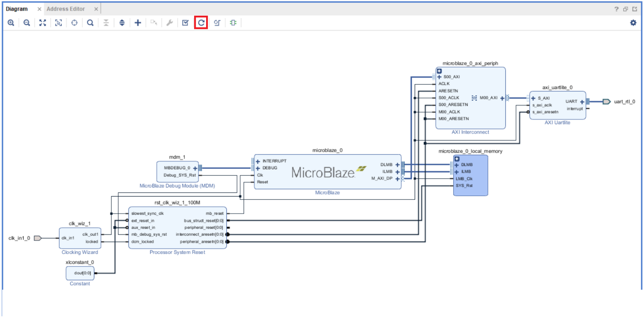The width and height of the screenshot is (644, 317).
Task: Click the interrupt pin on axi_uartlite_0
Action: (x=575, y=108)
